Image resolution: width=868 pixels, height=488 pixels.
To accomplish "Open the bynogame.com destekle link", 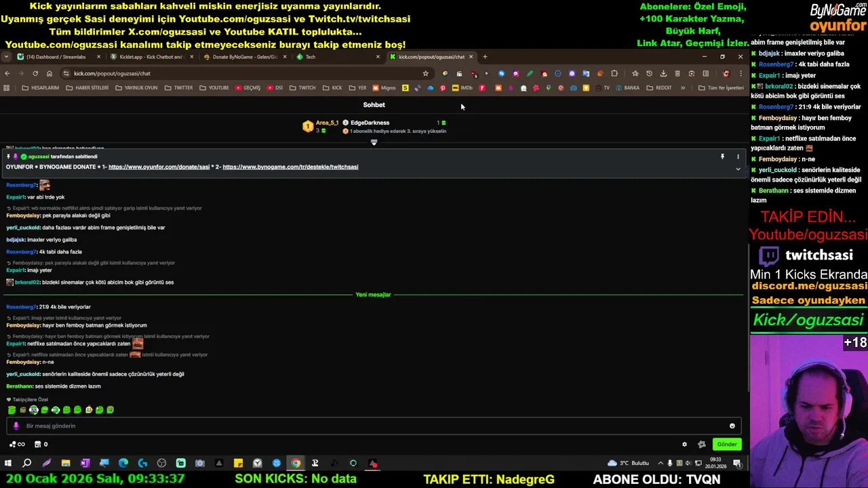I will click(290, 167).
